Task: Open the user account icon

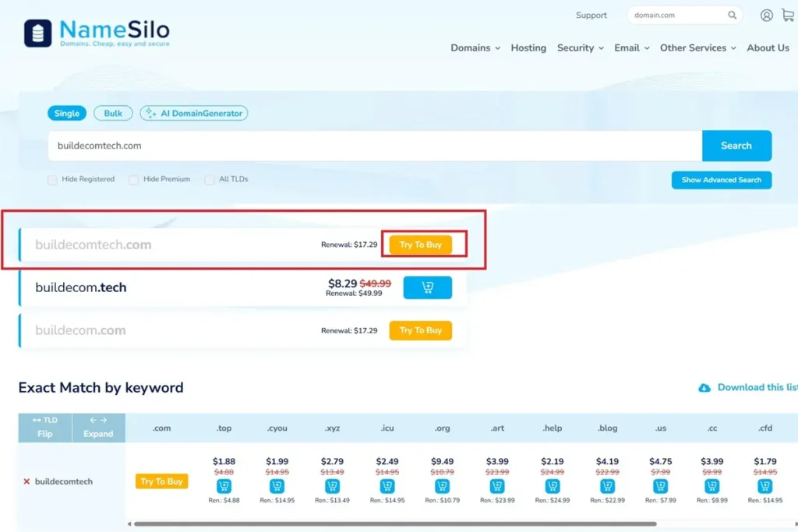Action: click(x=767, y=16)
